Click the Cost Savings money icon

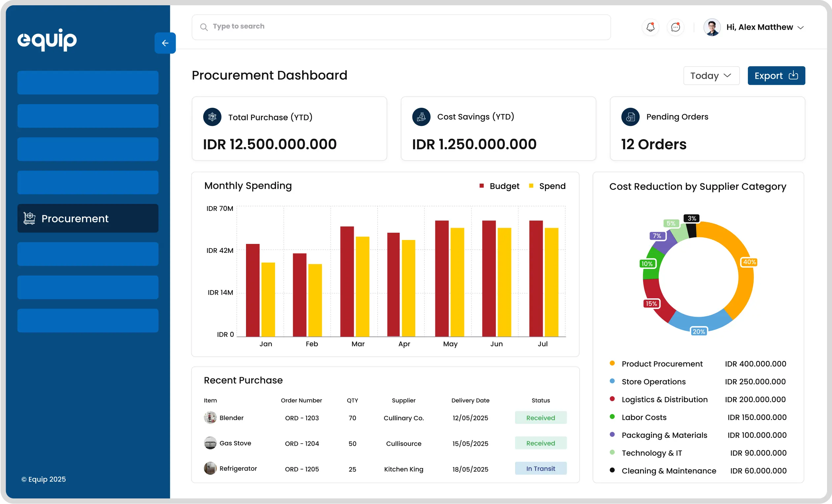tap(421, 117)
